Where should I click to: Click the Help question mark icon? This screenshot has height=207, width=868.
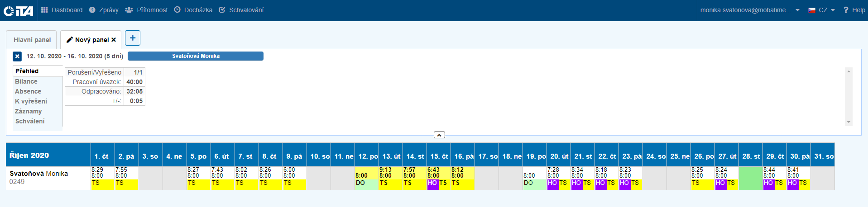click(x=845, y=10)
